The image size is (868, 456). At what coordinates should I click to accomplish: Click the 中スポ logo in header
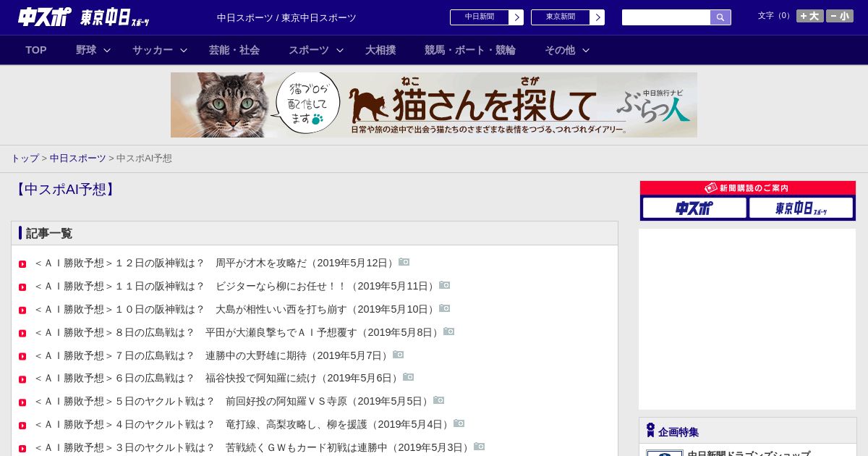pyautogui.click(x=45, y=17)
